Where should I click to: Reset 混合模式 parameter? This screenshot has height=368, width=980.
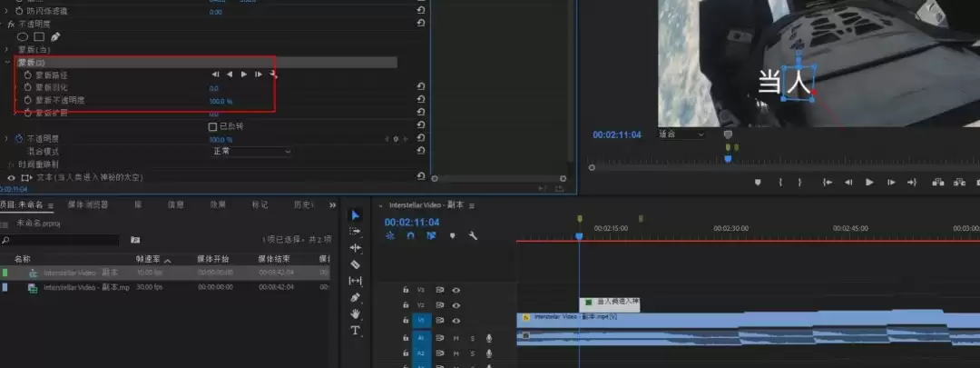pyautogui.click(x=421, y=151)
